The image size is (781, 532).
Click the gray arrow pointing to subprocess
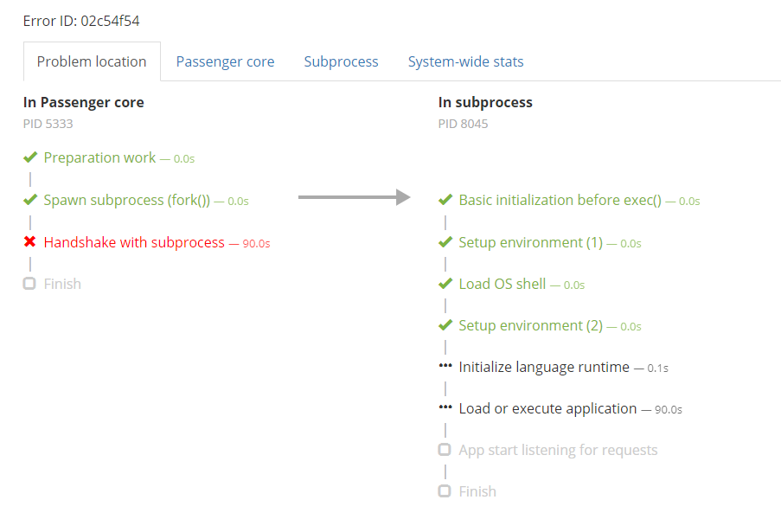353,198
